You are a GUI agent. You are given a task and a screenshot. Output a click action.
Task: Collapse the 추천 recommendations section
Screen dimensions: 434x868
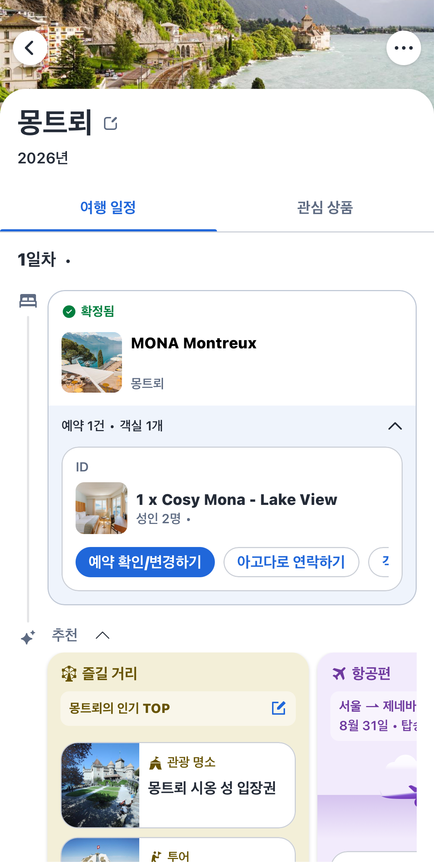pyautogui.click(x=103, y=635)
